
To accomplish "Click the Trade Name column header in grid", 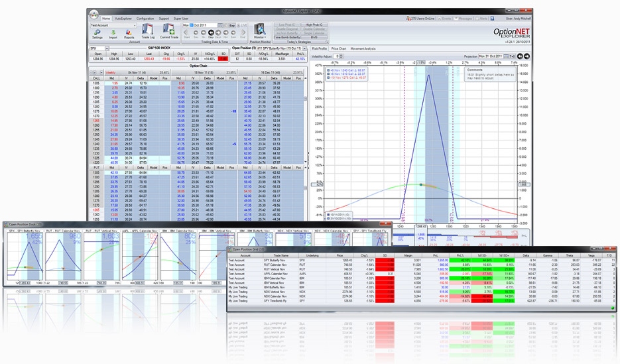I will click(280, 256).
